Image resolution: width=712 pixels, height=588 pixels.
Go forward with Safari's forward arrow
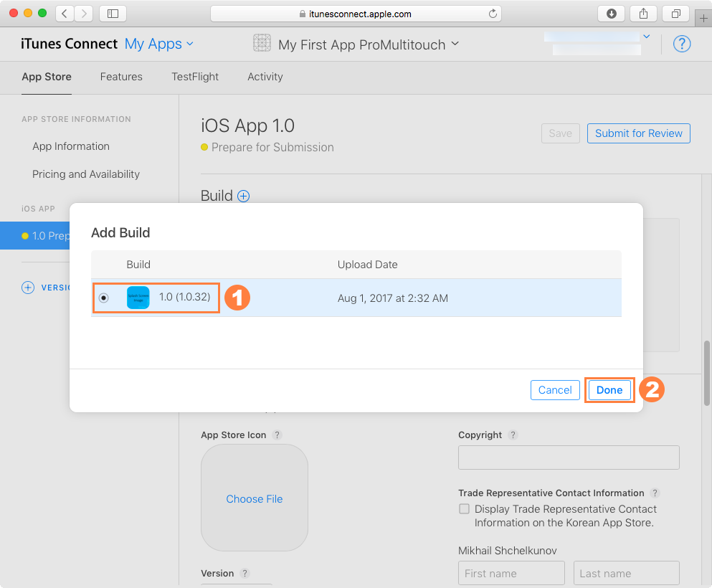point(84,14)
